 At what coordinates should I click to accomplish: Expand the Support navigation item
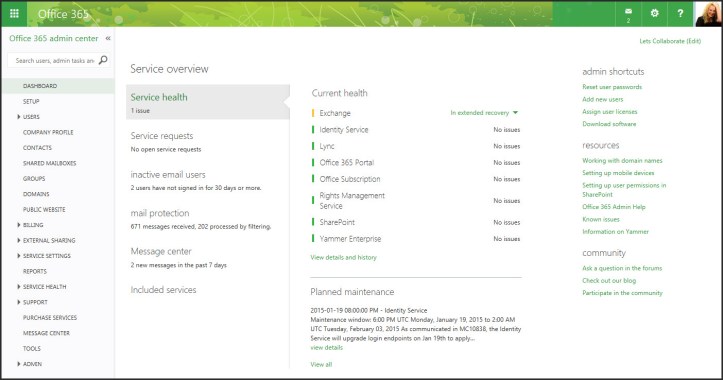point(18,302)
